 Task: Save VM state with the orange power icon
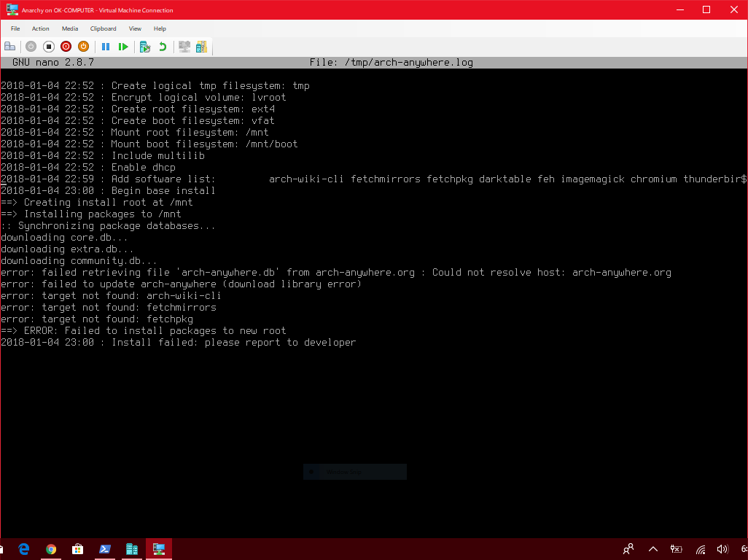(83, 46)
